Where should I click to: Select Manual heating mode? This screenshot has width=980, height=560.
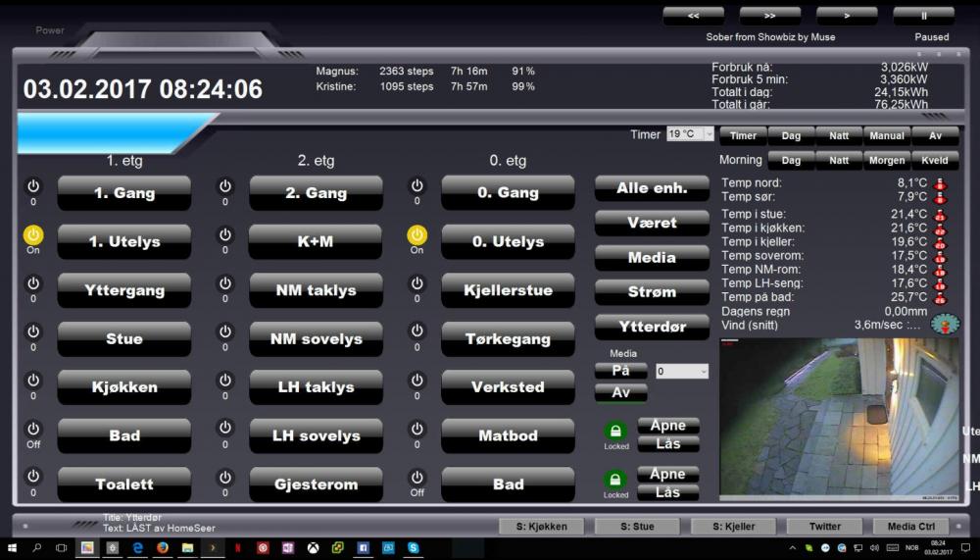point(887,135)
